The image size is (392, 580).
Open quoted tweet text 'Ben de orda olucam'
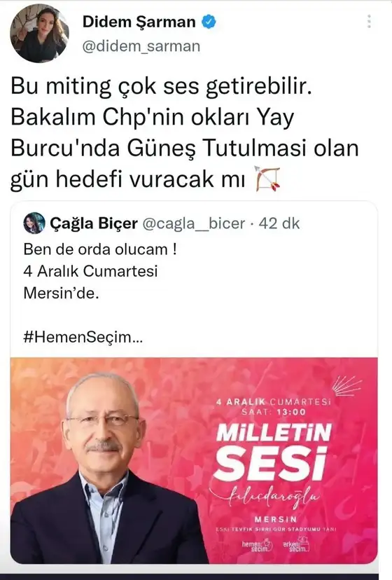tap(100, 249)
